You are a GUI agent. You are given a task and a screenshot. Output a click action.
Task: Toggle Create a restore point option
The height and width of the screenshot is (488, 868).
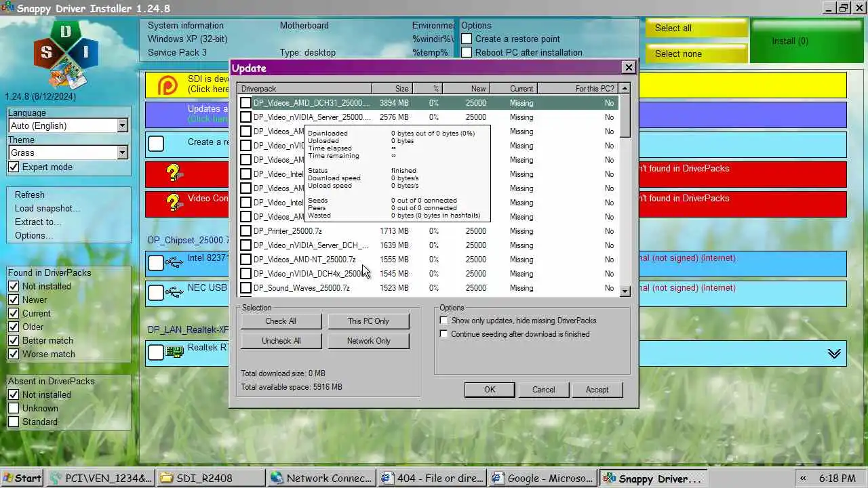467,39
